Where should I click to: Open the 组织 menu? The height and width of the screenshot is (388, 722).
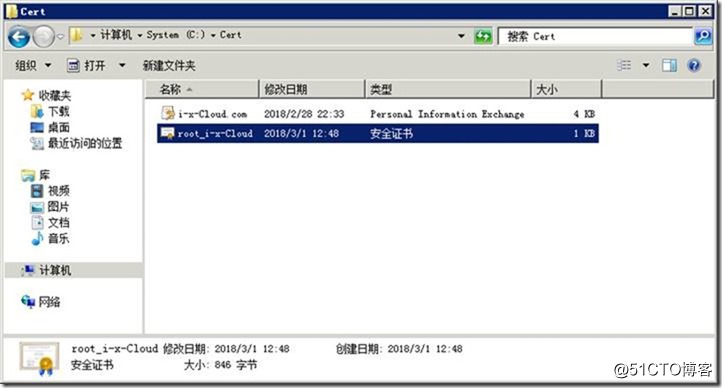pyautogui.click(x=33, y=65)
